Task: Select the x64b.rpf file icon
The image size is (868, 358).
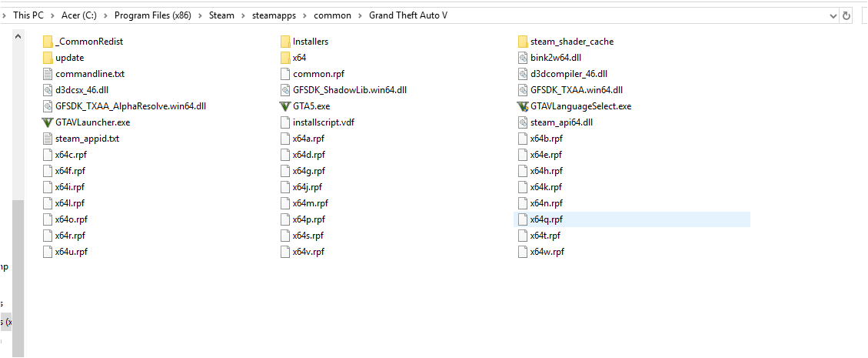Action: 523,139
